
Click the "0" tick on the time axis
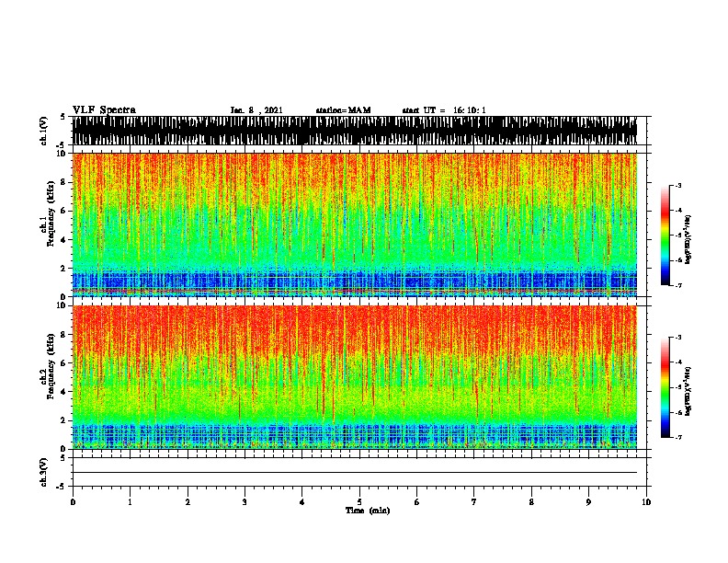[x=73, y=502]
